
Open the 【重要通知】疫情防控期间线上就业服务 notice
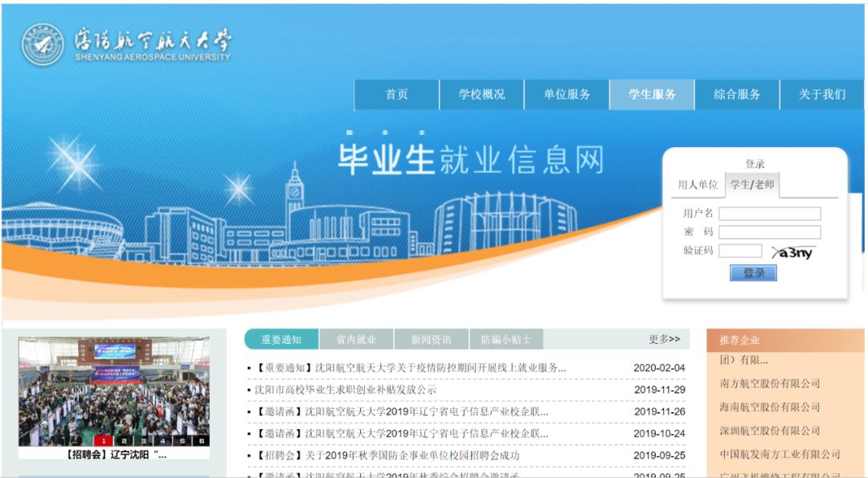point(410,368)
